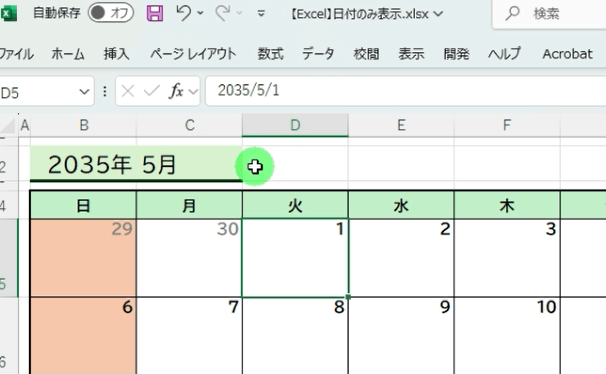Open the 数式 tab
The image size is (606, 374).
271,54
